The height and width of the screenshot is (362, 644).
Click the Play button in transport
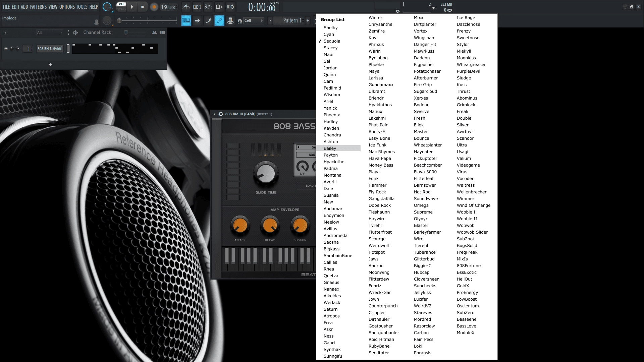tap(132, 7)
